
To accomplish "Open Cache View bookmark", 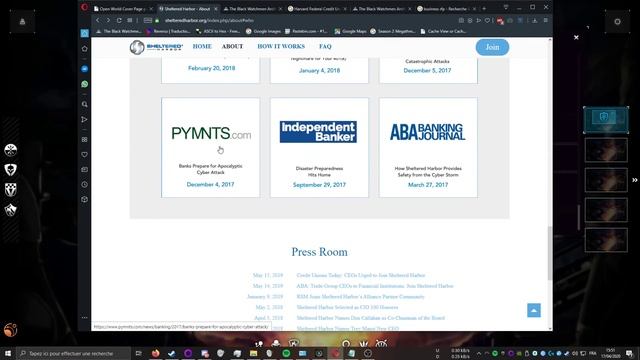I will [443, 31].
